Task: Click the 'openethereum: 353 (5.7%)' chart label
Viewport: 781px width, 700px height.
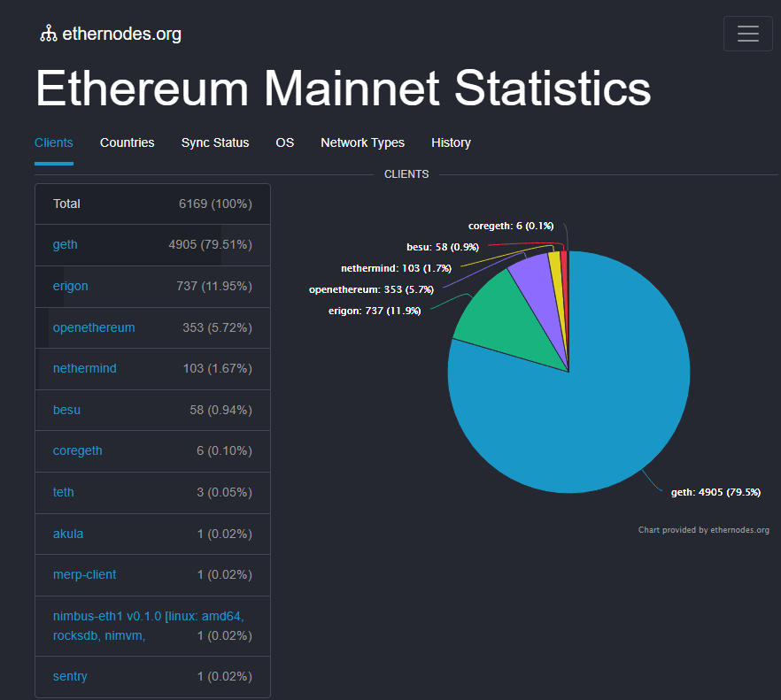Action: [x=371, y=289]
